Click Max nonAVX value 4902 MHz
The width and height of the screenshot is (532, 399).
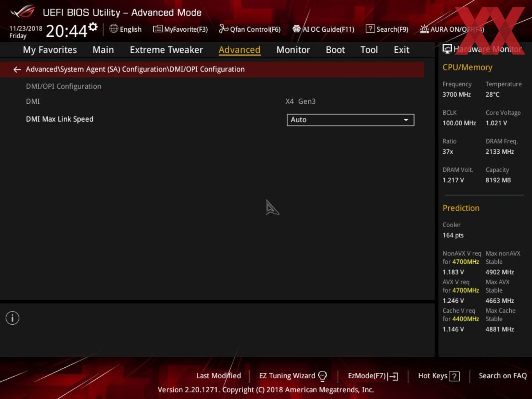[500, 272]
